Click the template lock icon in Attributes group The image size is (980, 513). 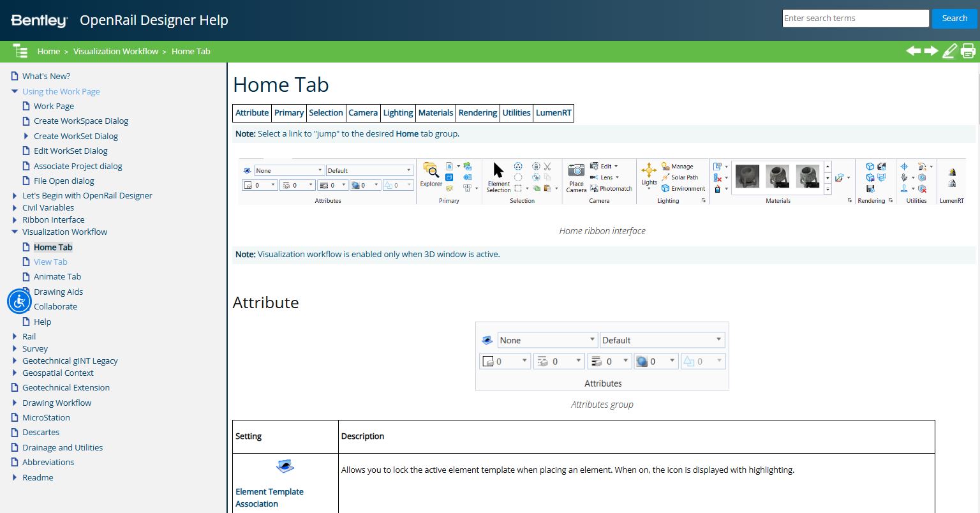487,340
